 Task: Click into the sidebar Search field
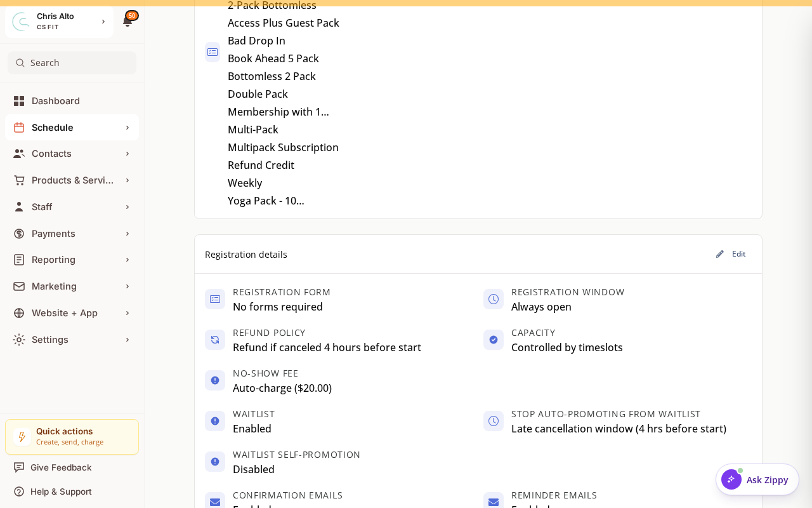point(72,63)
